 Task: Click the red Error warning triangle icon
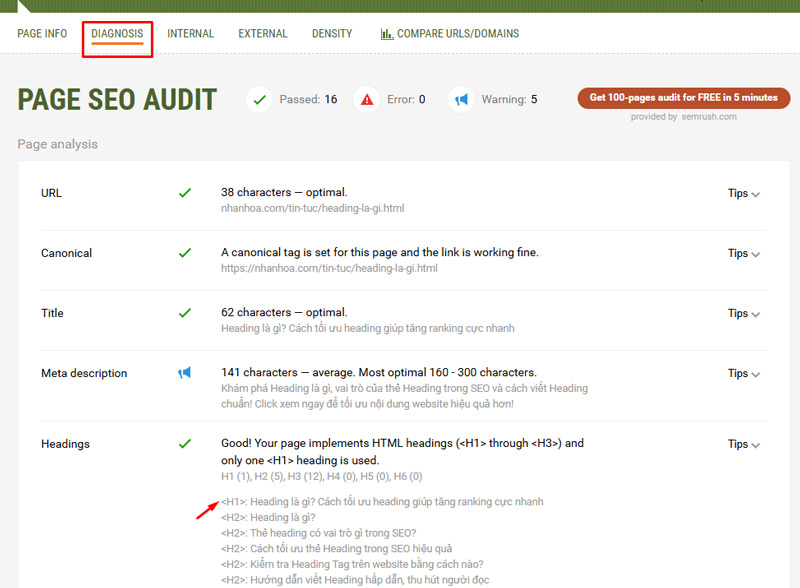(368, 99)
